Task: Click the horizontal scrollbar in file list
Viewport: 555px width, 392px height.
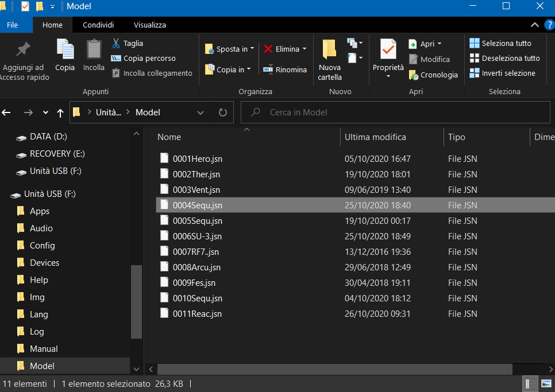Action: tap(334, 369)
